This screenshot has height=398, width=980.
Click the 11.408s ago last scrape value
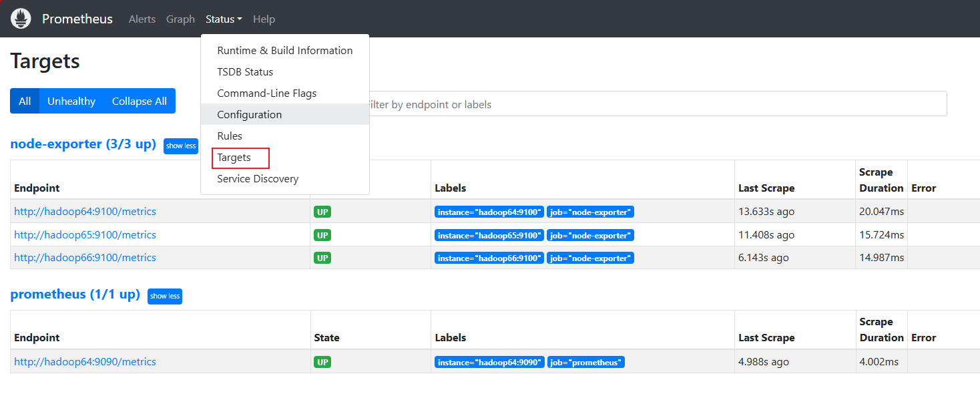coord(766,235)
